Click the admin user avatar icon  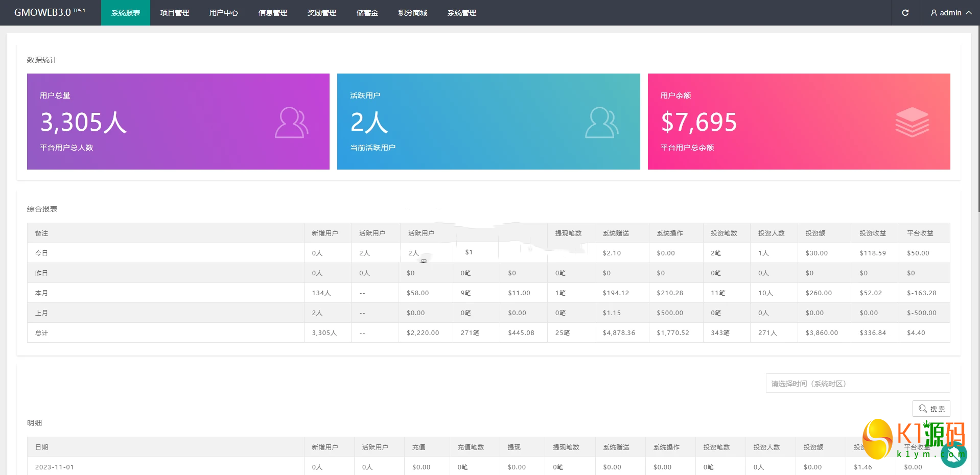[x=934, y=13]
